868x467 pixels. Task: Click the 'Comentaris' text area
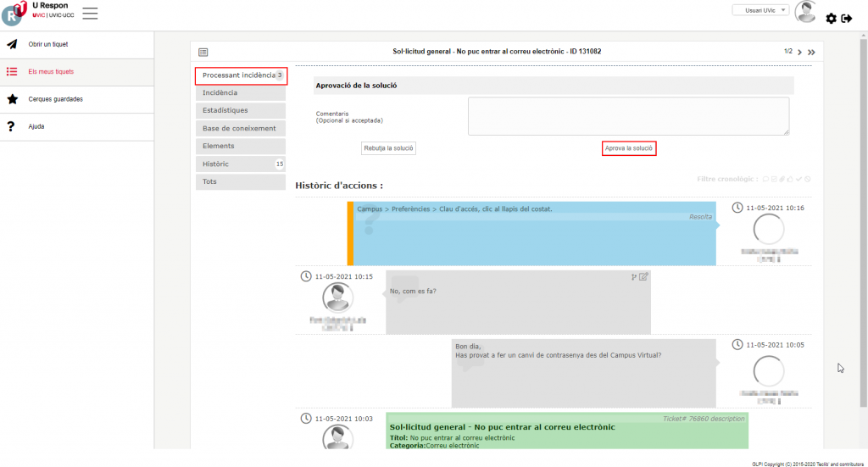click(x=628, y=115)
